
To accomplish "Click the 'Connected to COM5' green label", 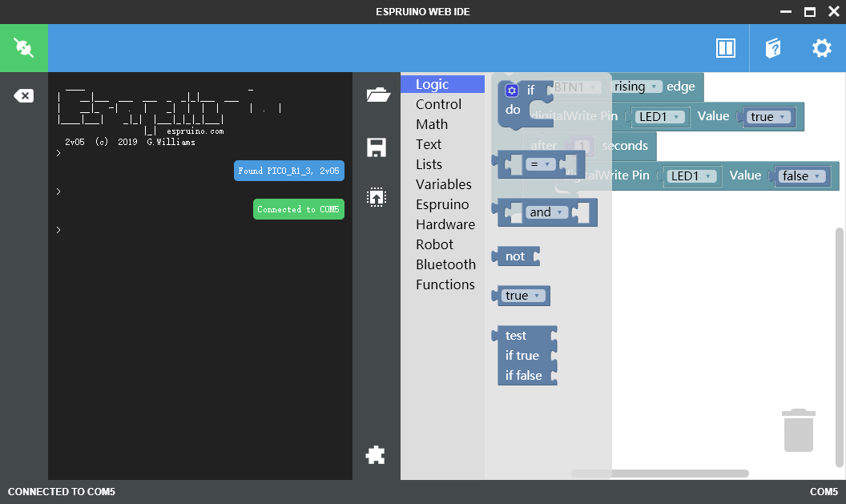I will click(x=298, y=208).
